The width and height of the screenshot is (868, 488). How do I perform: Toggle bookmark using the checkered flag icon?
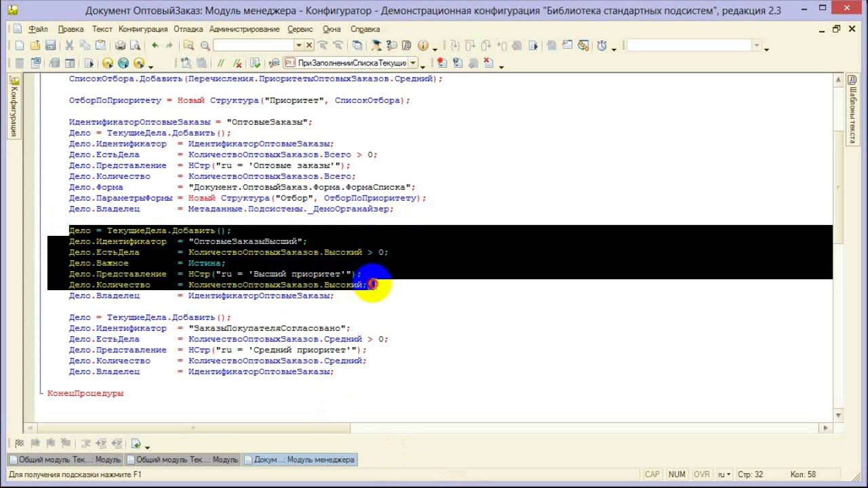click(19, 443)
